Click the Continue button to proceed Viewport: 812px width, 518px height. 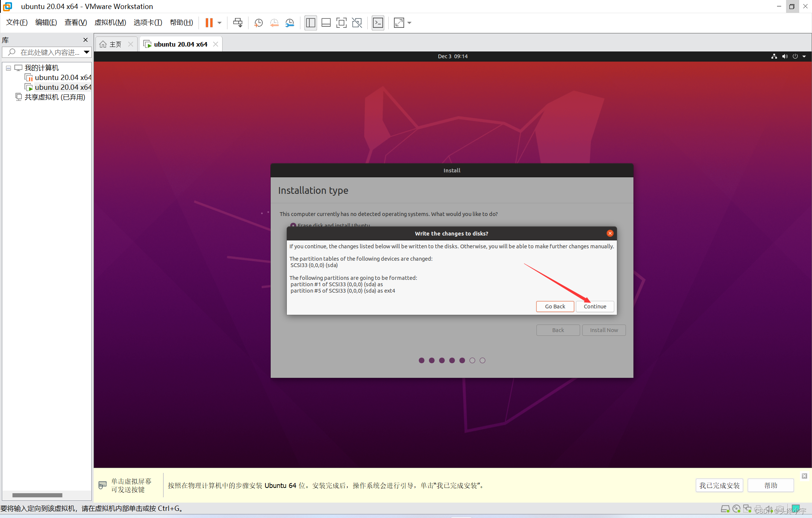click(594, 306)
